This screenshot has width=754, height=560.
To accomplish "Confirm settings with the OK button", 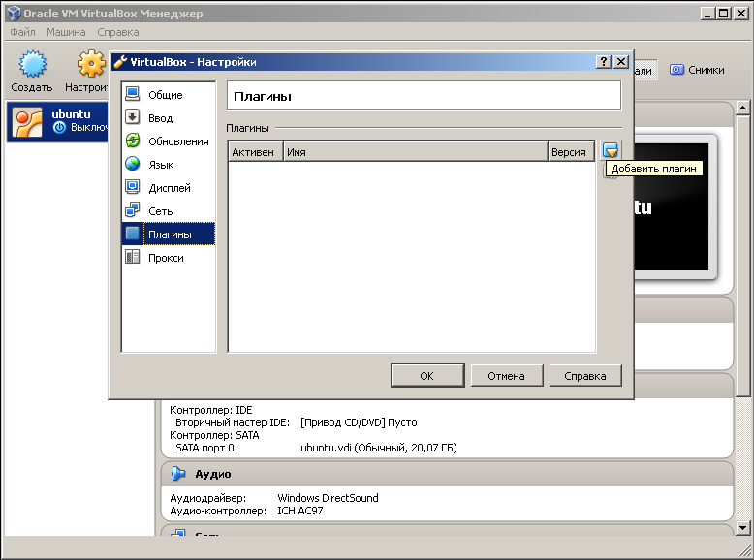I will [x=427, y=375].
